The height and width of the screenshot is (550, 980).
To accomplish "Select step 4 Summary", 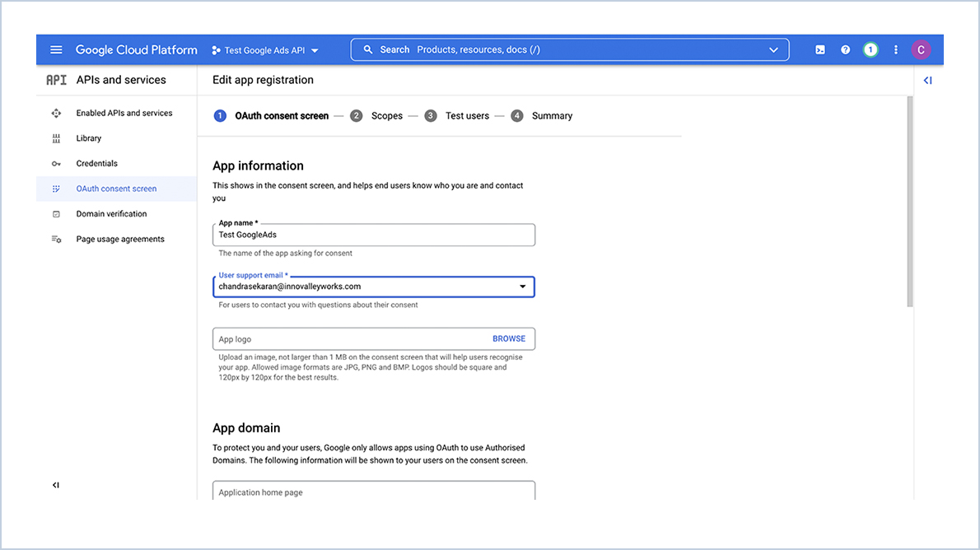I will [551, 115].
